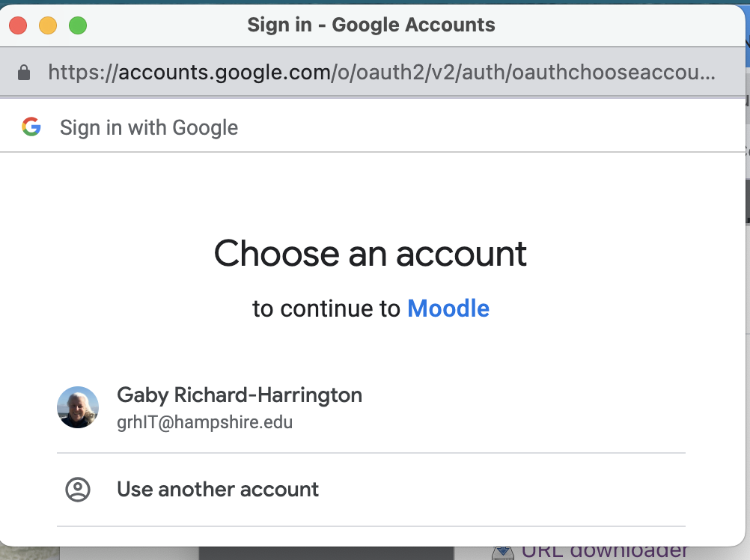The height and width of the screenshot is (560, 750).
Task: Click the Choose an account heading
Action: [x=371, y=254]
